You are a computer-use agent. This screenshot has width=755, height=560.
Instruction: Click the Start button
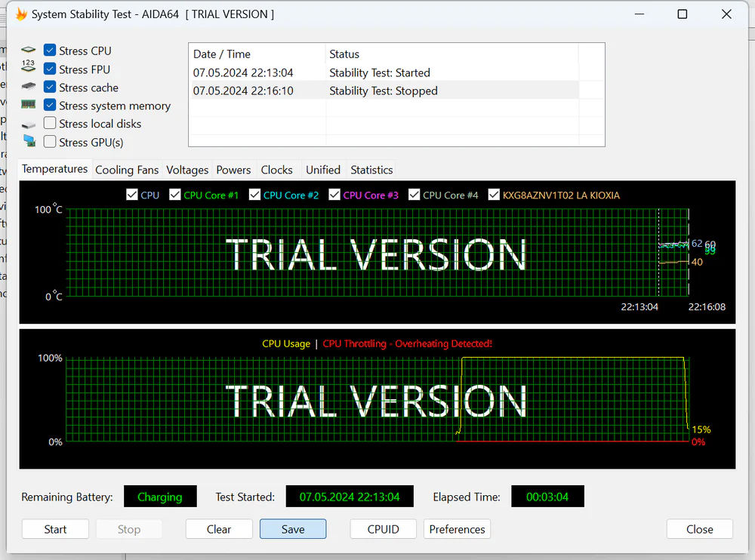pos(55,529)
